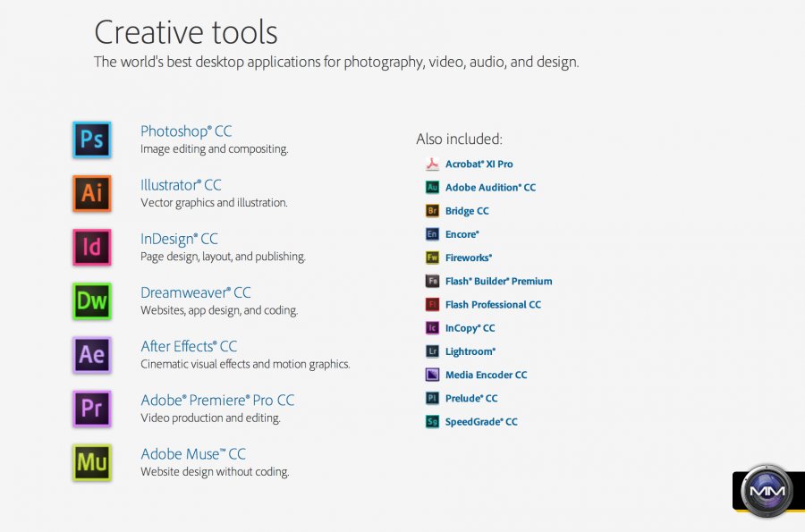Click the Dreamweaver Dw icon

91,301
